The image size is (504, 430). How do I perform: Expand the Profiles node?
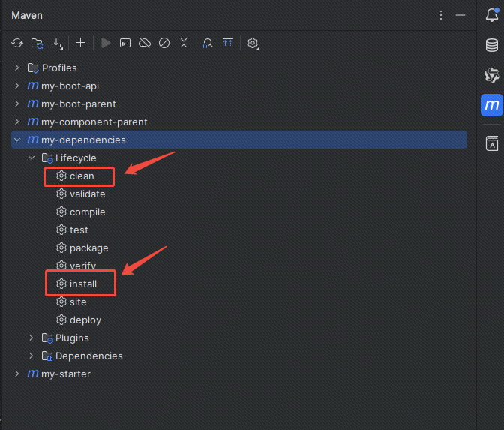pos(17,68)
